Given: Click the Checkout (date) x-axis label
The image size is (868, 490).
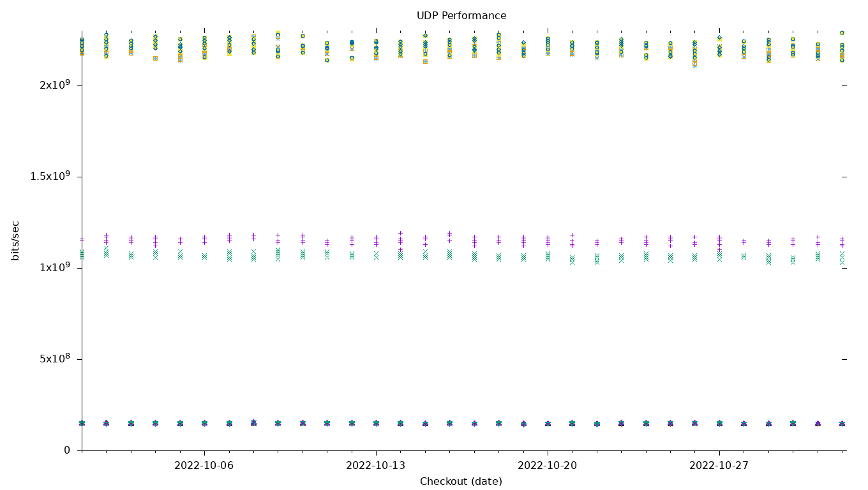Looking at the screenshot, I should tap(461, 482).
